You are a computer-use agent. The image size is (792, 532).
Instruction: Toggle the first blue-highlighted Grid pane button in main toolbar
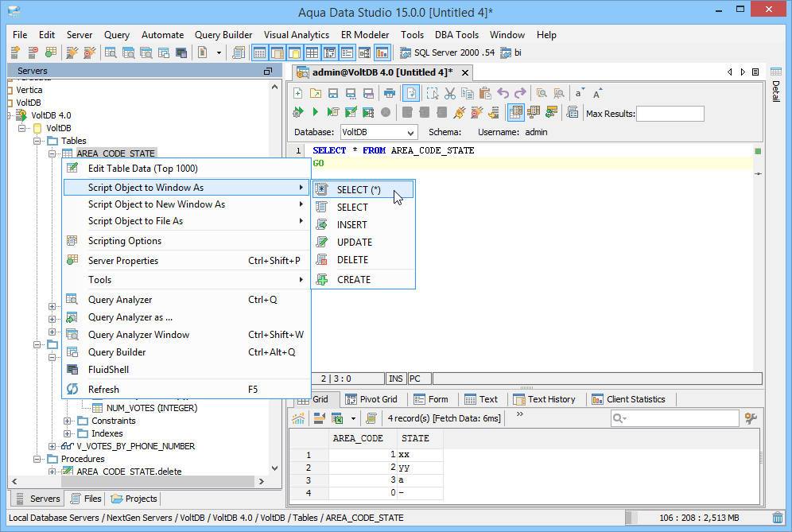tap(259, 52)
